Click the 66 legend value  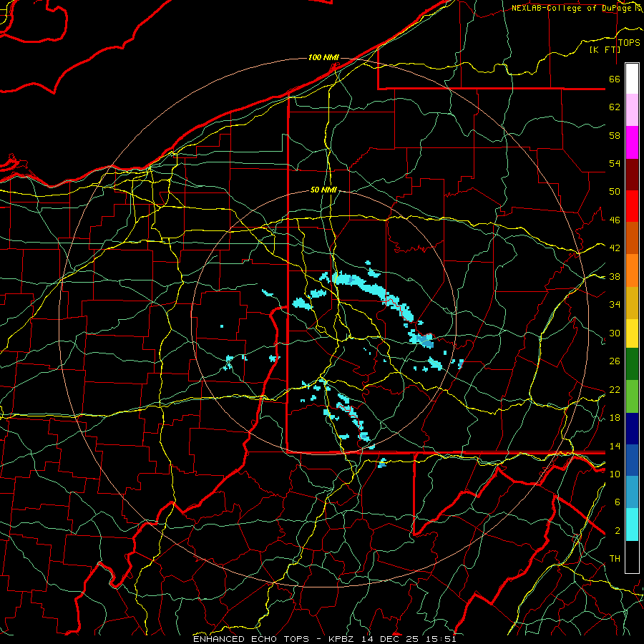tap(615, 79)
